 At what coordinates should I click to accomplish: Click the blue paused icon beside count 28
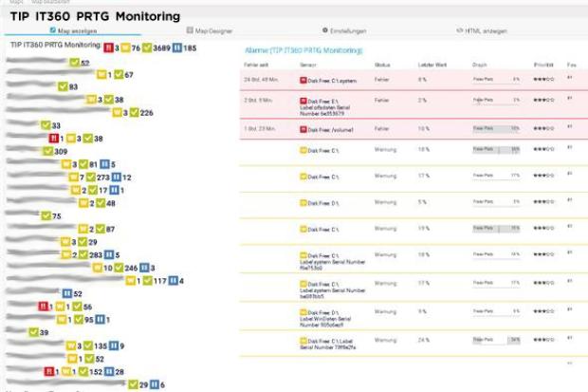pos(109,371)
